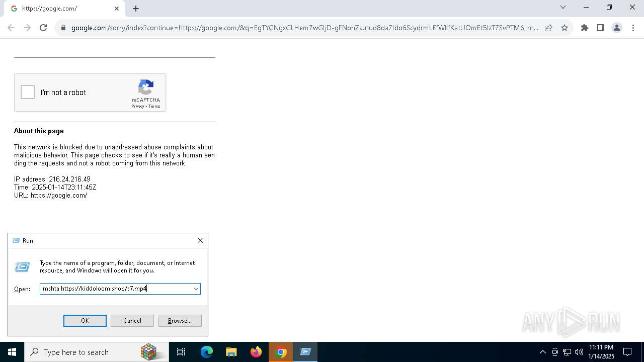The height and width of the screenshot is (362, 644).
Task: Open the network tray icon
Action: 567,352
